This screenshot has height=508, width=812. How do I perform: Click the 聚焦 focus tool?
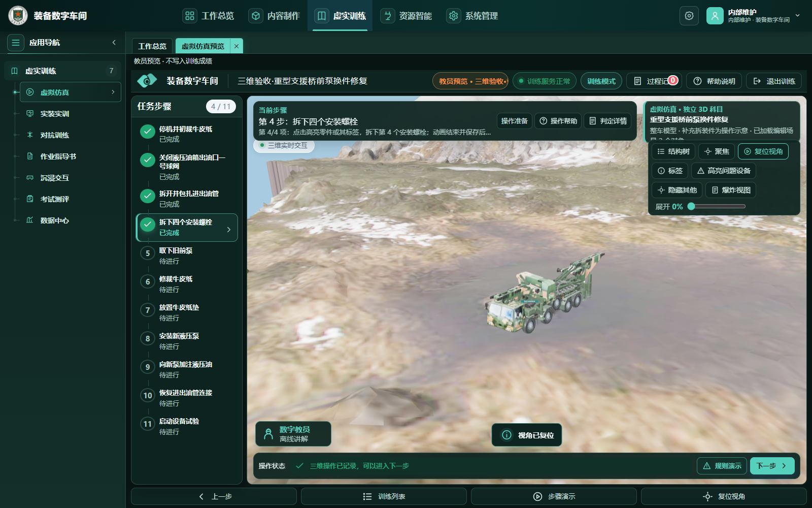click(x=717, y=151)
